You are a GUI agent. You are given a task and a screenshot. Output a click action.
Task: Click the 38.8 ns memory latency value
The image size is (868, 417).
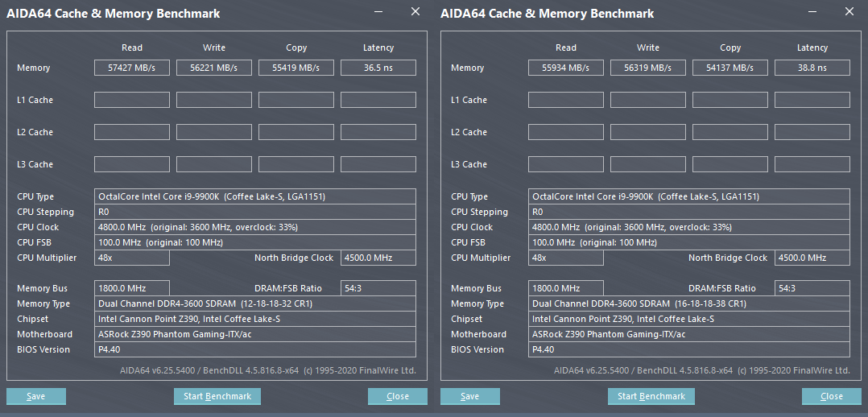pyautogui.click(x=812, y=68)
